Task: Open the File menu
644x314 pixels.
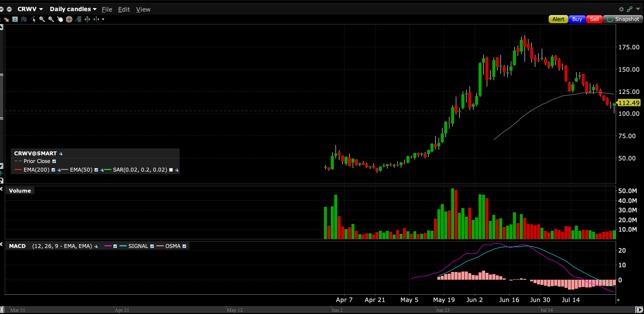Action: [x=107, y=9]
